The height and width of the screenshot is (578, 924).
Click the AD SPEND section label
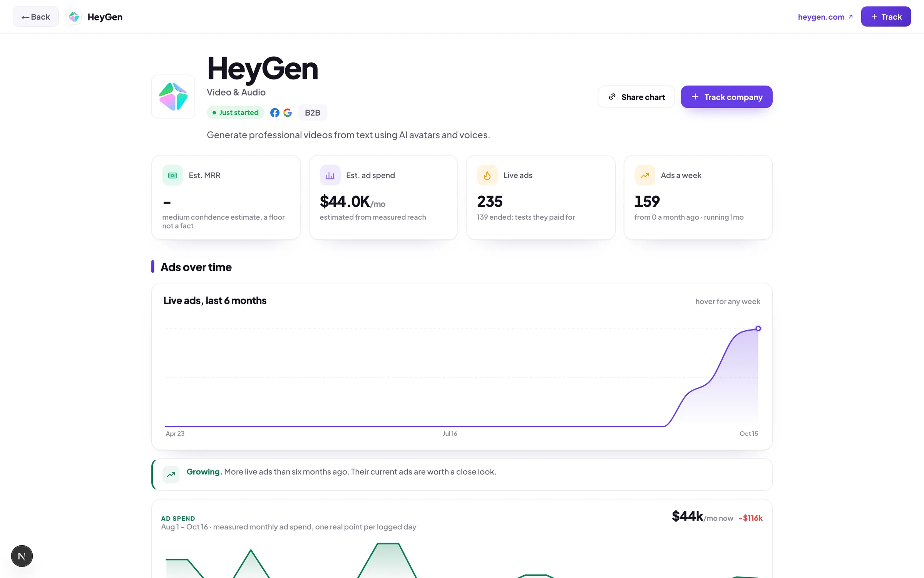point(178,519)
